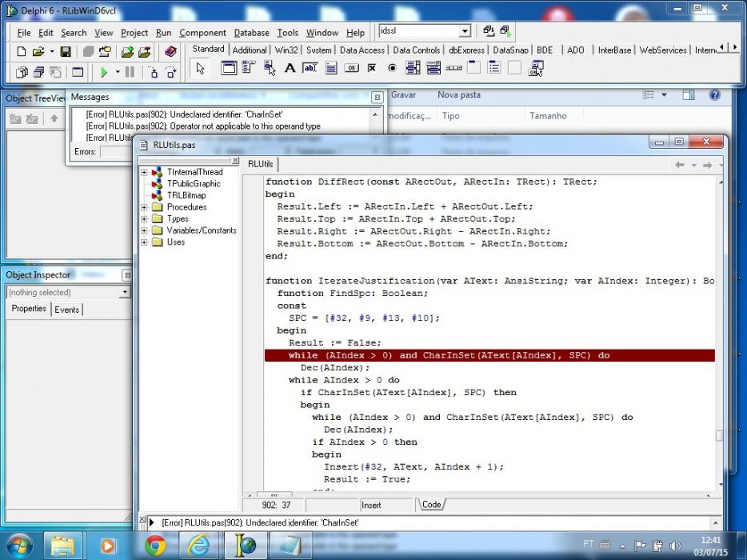
Task: Open the File menu
Action: point(24,33)
